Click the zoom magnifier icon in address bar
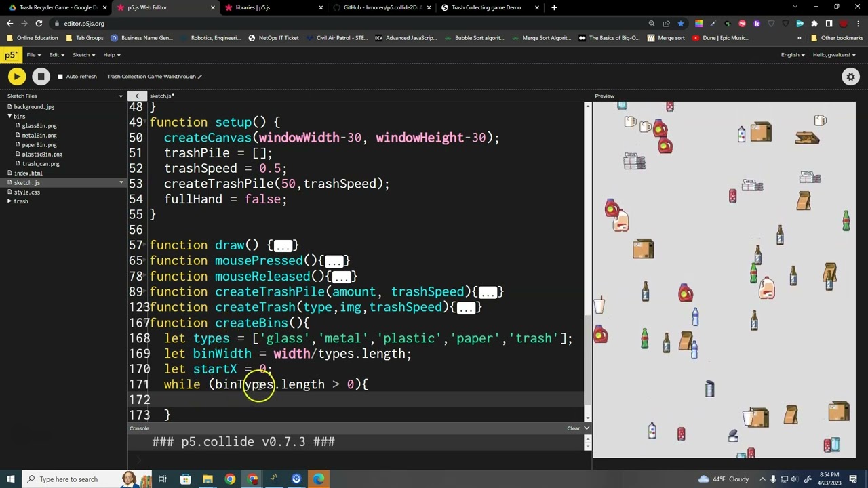The width and height of the screenshot is (868, 488). click(x=652, y=24)
